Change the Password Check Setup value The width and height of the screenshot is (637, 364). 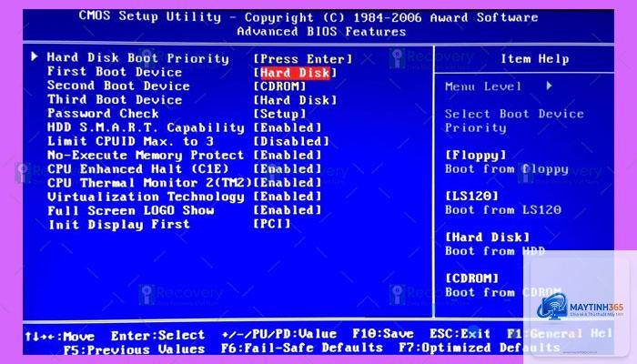point(279,114)
